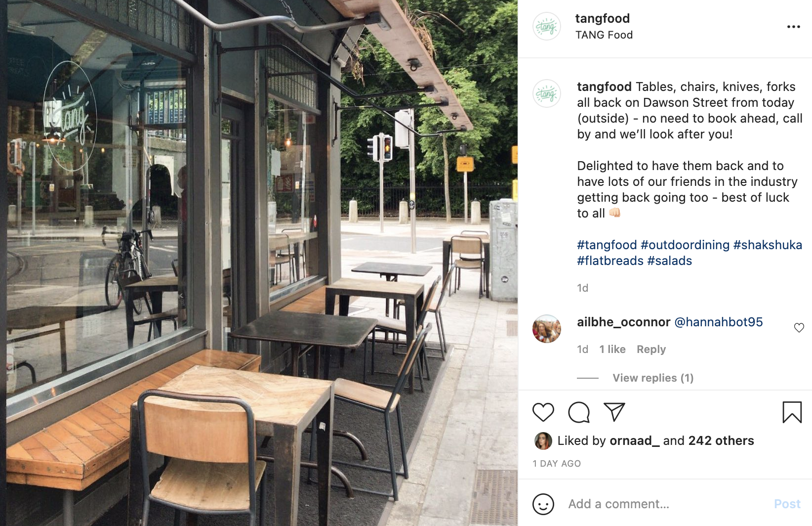Screen dimensions: 812x526
Task: Open ornaad_'s small avatar near likes
Action: (543, 441)
